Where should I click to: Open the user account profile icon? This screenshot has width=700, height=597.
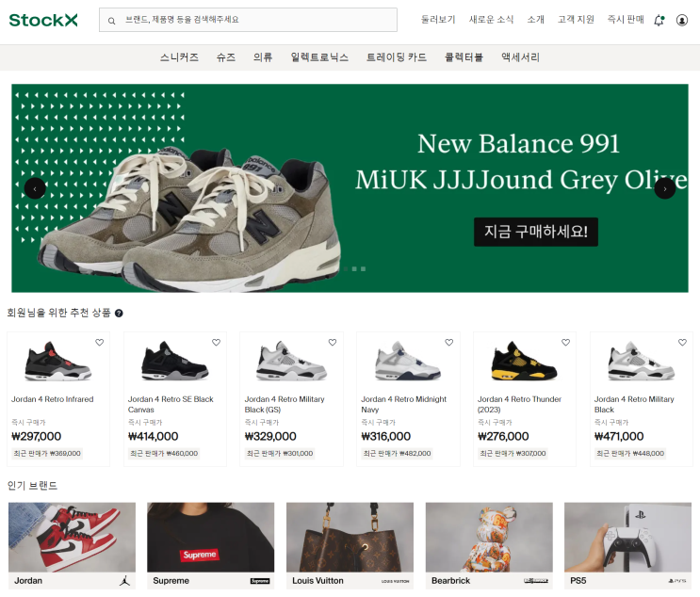click(682, 20)
